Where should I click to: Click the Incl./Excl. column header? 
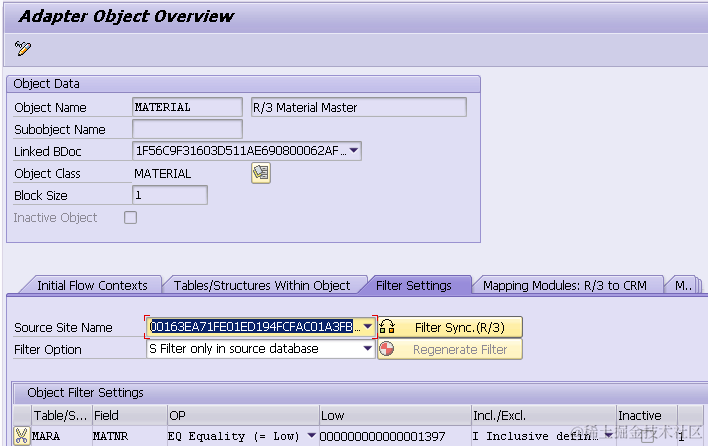pos(544,415)
